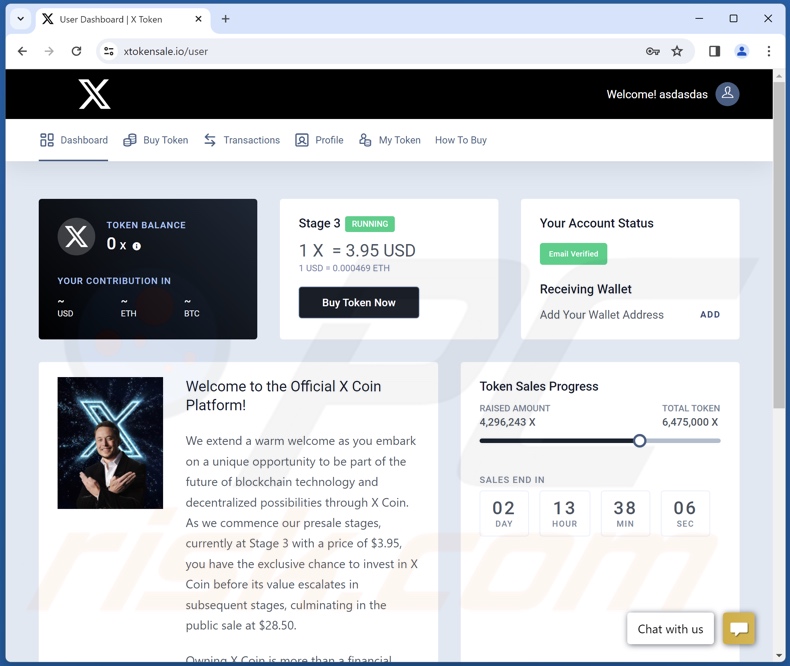Bookmark this page with the star
Screen dimensions: 790x666
[x=677, y=51]
